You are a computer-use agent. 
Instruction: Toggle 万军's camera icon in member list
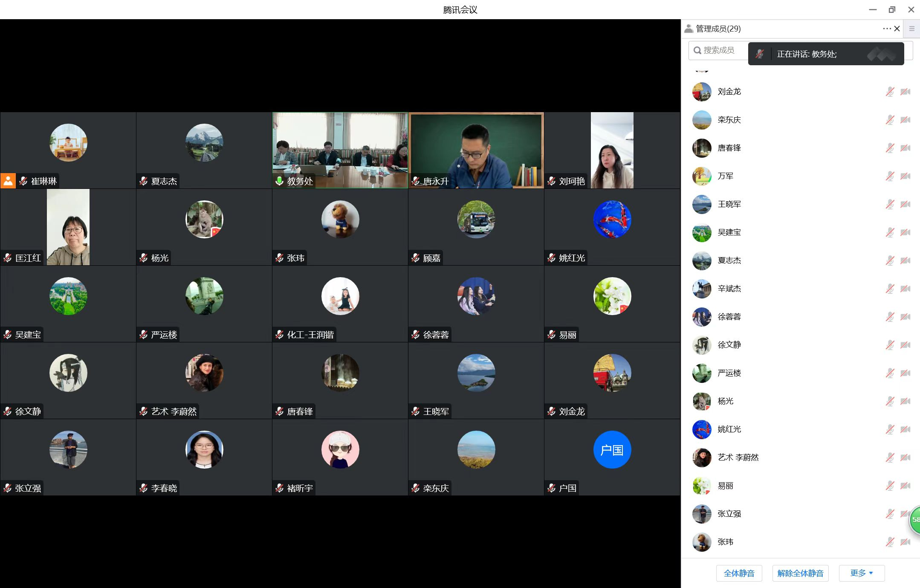point(905,176)
